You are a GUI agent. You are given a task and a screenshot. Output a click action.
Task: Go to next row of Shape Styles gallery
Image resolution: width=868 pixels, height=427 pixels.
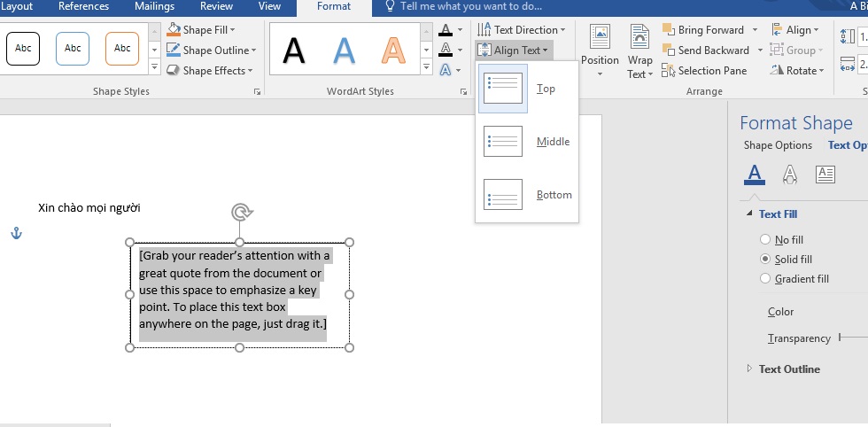[x=154, y=50]
